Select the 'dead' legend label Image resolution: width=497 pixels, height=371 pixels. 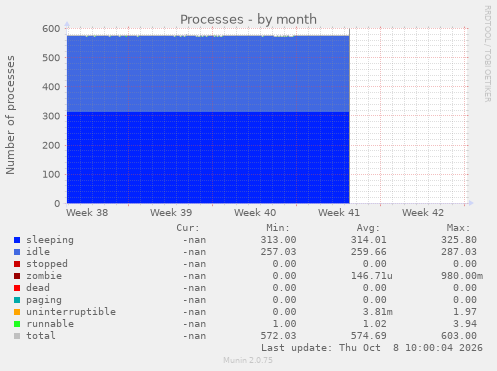tap(38, 288)
